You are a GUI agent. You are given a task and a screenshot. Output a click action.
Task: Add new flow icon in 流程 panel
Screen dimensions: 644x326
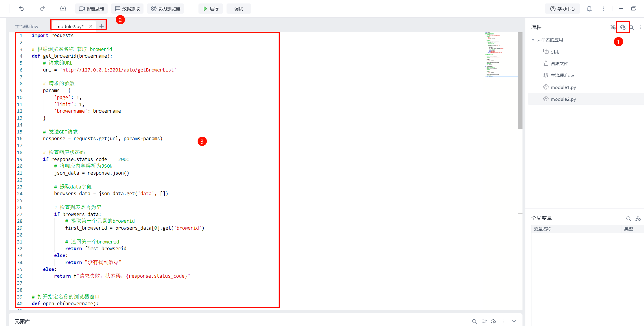(x=613, y=27)
